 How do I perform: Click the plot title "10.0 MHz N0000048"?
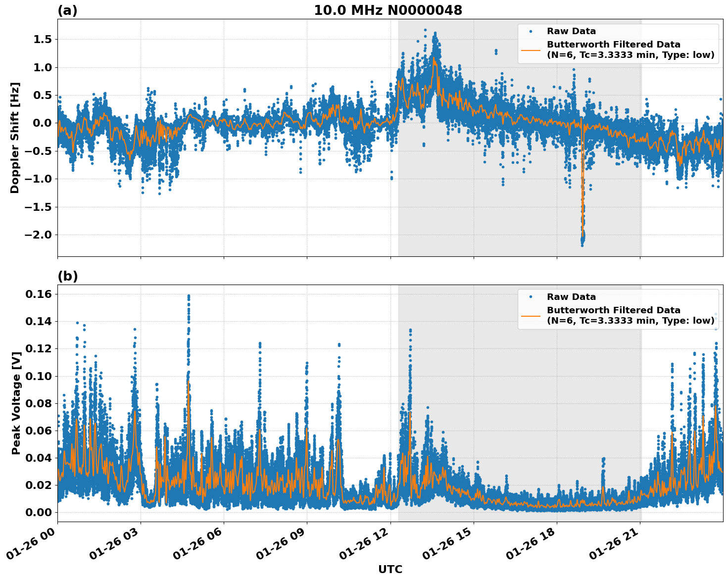pyautogui.click(x=388, y=10)
